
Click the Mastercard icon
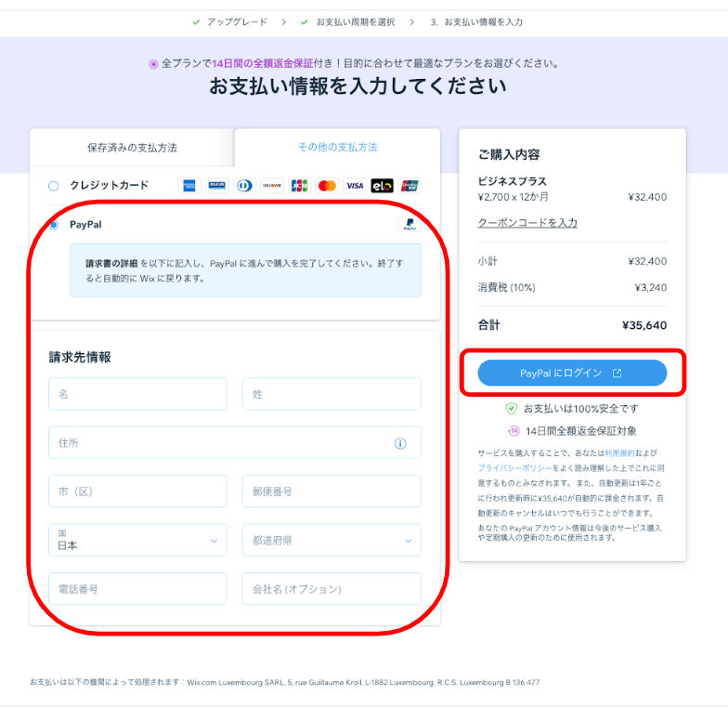pos(327,186)
